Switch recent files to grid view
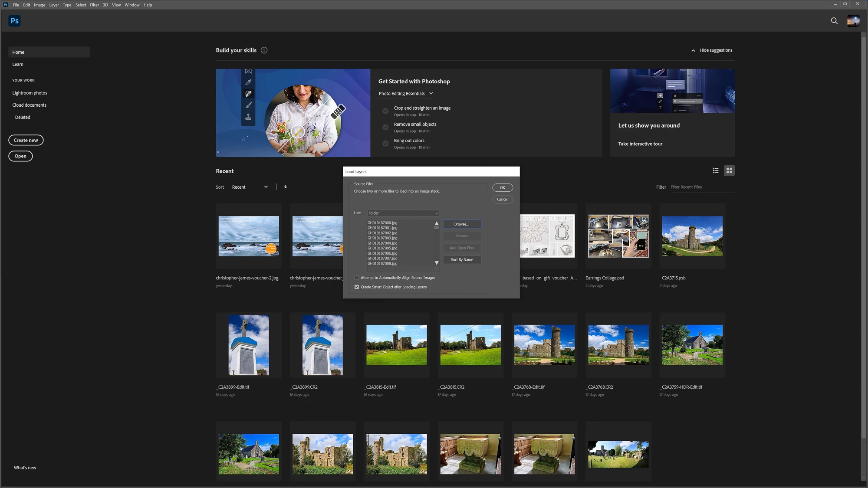The height and width of the screenshot is (488, 868). tap(729, 171)
